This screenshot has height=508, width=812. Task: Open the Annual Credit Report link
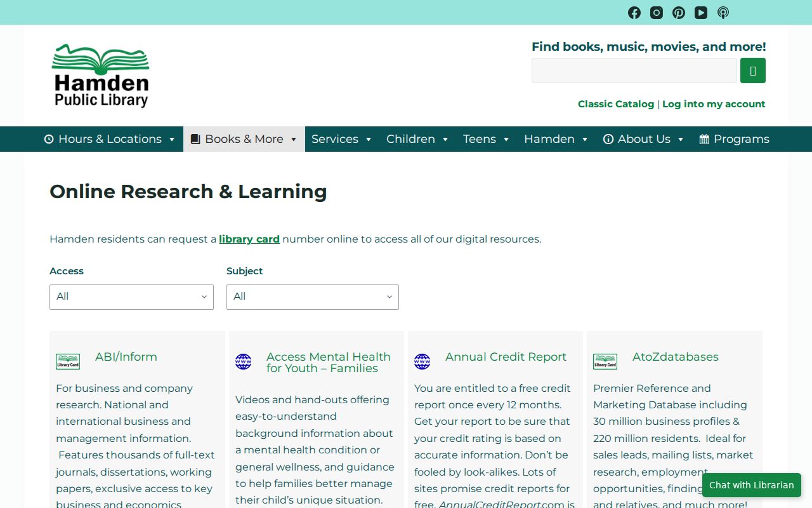[x=506, y=357]
